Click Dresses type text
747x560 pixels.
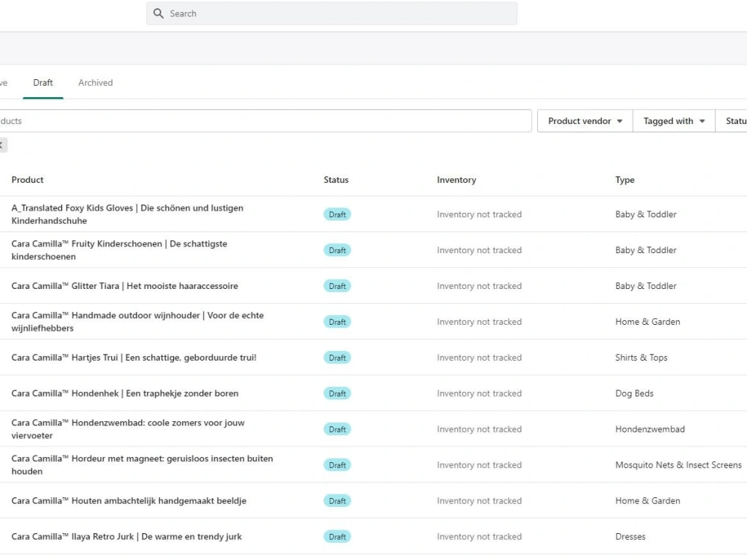pos(630,537)
